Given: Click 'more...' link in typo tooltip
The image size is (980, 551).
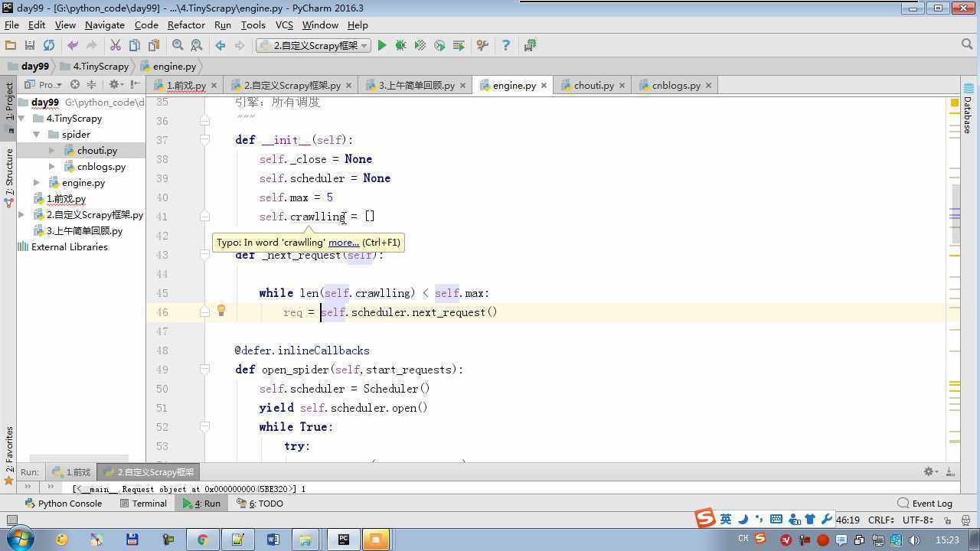Looking at the screenshot, I should pyautogui.click(x=344, y=243).
